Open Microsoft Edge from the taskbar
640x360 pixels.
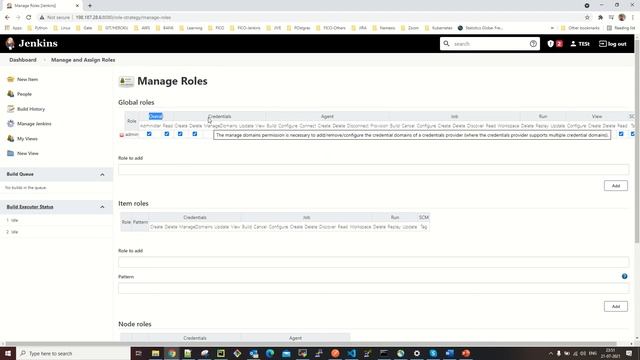pyautogui.click(x=270, y=353)
